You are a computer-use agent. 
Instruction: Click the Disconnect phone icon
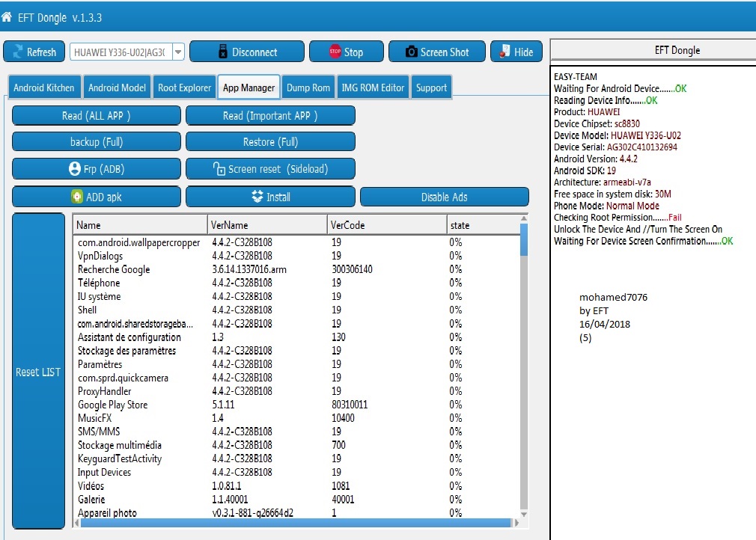click(x=223, y=52)
